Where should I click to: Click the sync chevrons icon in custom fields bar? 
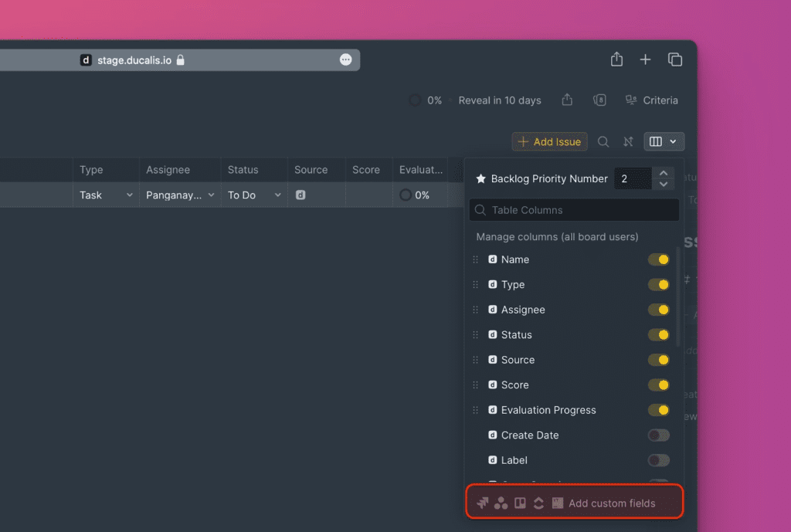pos(538,502)
